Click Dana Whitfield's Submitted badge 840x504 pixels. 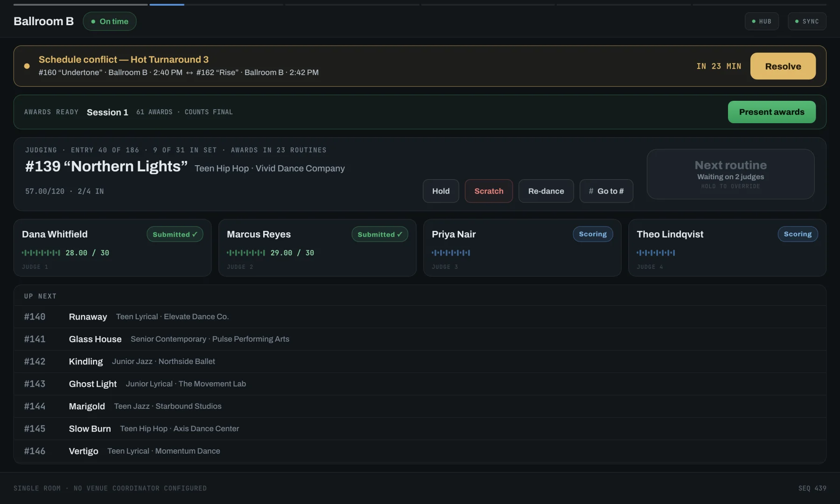(x=175, y=234)
